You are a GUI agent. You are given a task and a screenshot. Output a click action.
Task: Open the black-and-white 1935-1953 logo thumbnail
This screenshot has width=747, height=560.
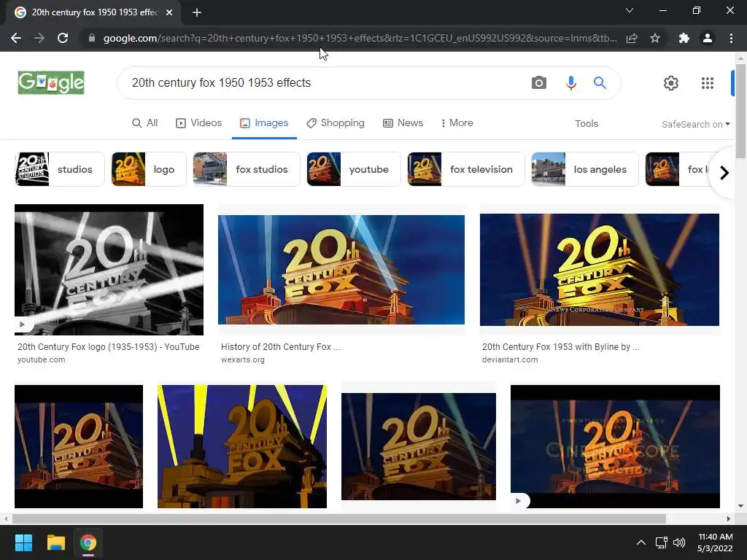(x=109, y=270)
